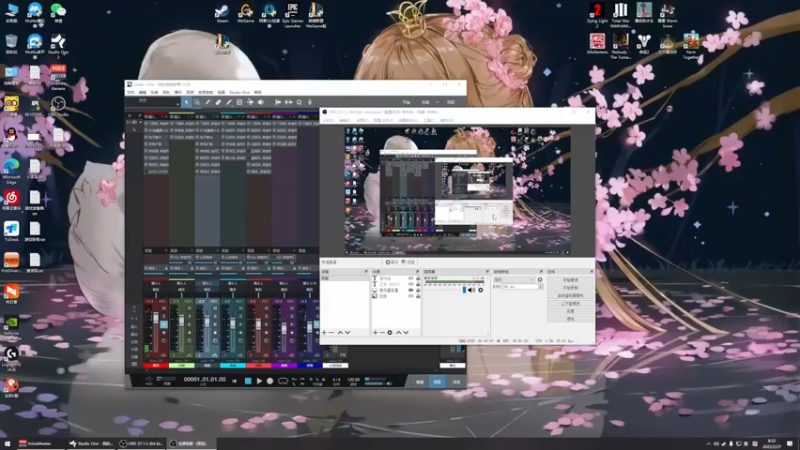
Task: Open the File menu in OBS window
Action: tap(329, 120)
